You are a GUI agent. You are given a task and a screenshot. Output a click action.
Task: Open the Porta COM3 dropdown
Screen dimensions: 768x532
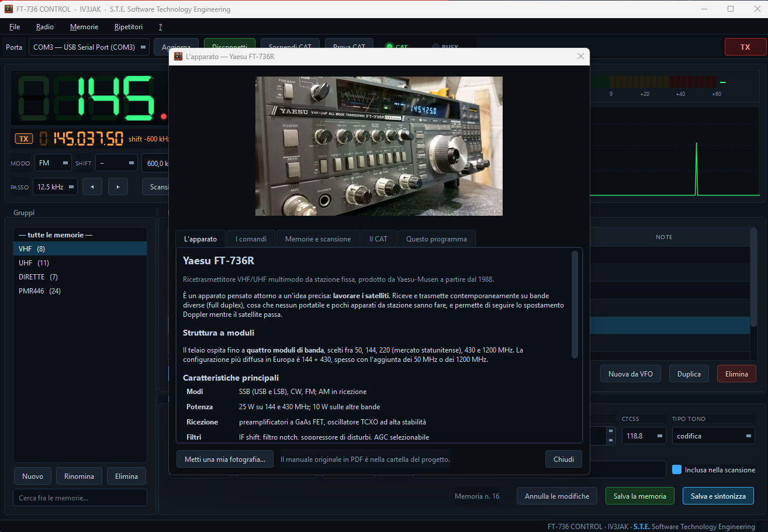89,47
